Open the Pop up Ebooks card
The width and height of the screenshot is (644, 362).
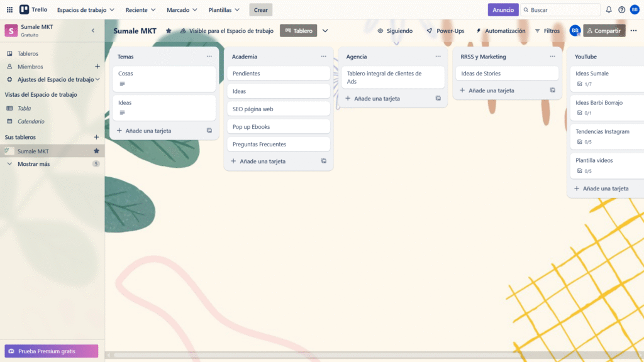[x=279, y=126]
